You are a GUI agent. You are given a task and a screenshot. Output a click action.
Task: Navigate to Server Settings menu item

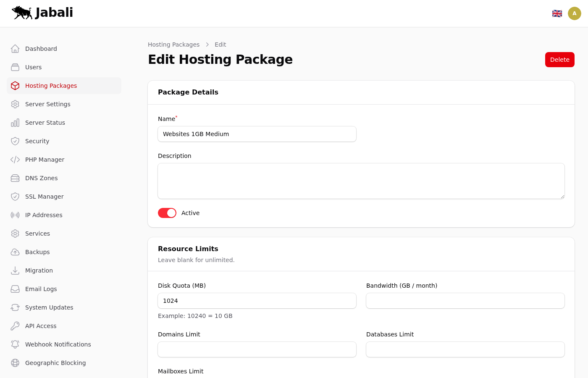coord(47,104)
